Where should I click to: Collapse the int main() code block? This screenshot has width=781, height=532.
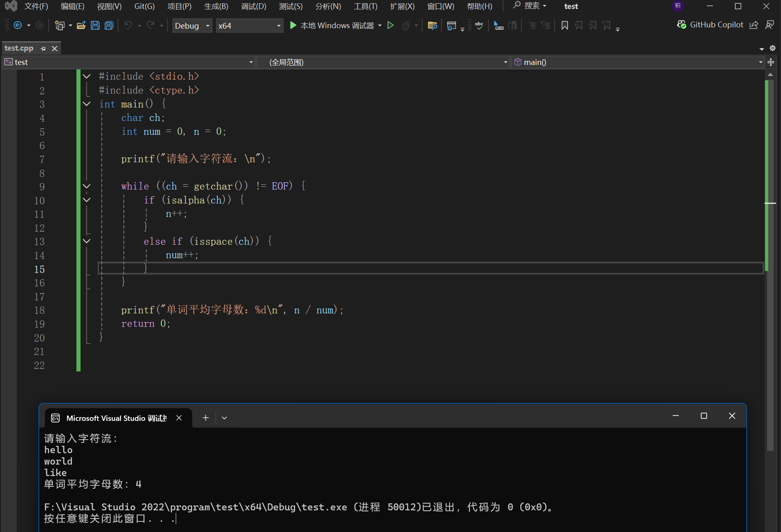coord(87,104)
